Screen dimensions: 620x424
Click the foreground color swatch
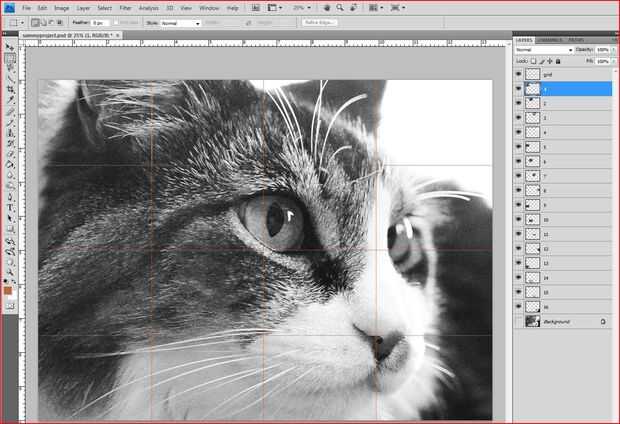(x=8, y=291)
